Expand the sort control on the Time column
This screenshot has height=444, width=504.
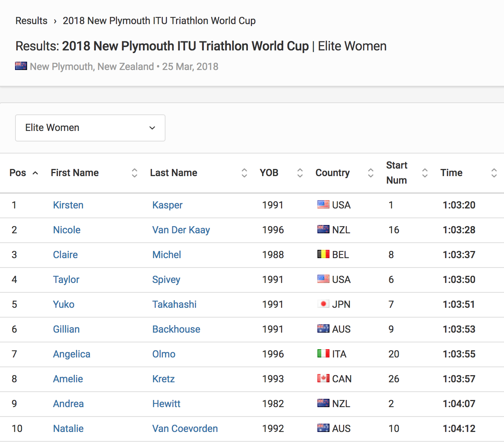494,173
